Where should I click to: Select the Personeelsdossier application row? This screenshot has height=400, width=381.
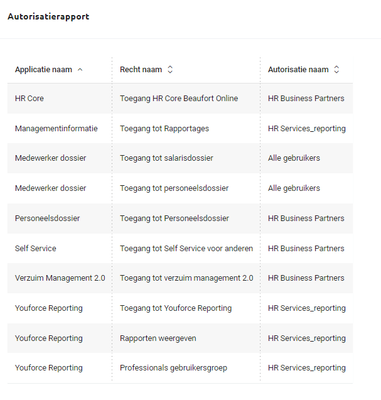[180, 218]
